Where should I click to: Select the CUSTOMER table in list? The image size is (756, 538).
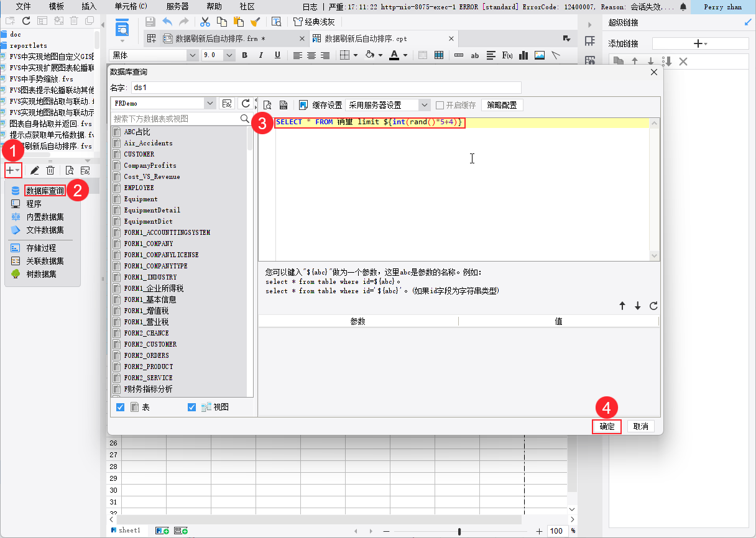pyautogui.click(x=139, y=154)
